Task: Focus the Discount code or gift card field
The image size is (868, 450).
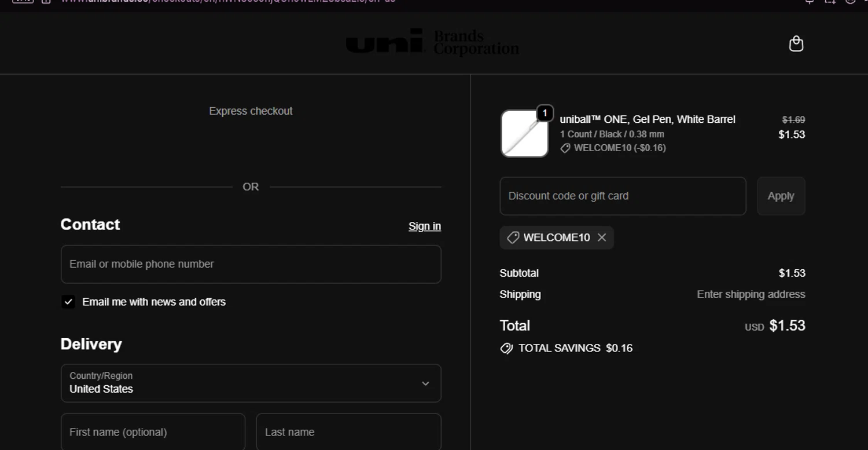Action: coord(623,196)
